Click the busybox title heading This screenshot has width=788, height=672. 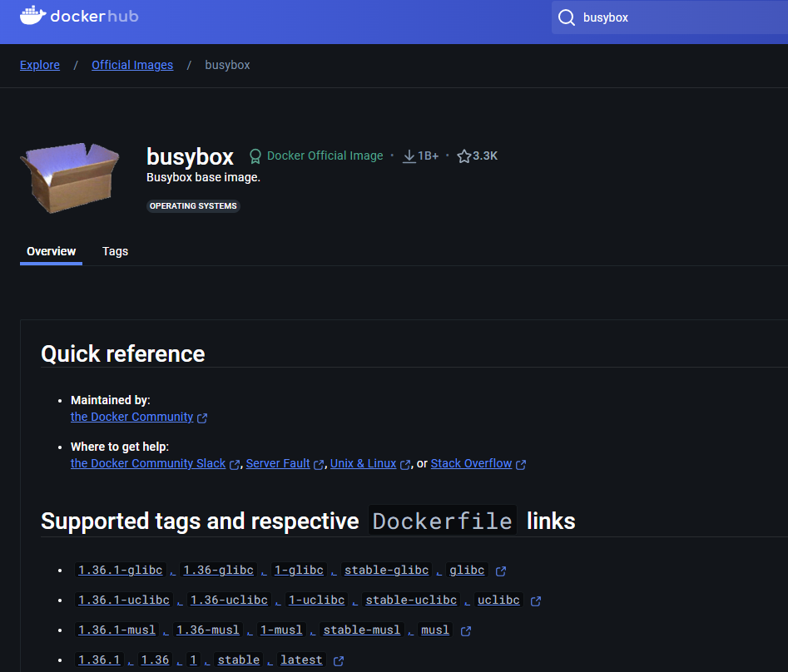[x=190, y=156]
